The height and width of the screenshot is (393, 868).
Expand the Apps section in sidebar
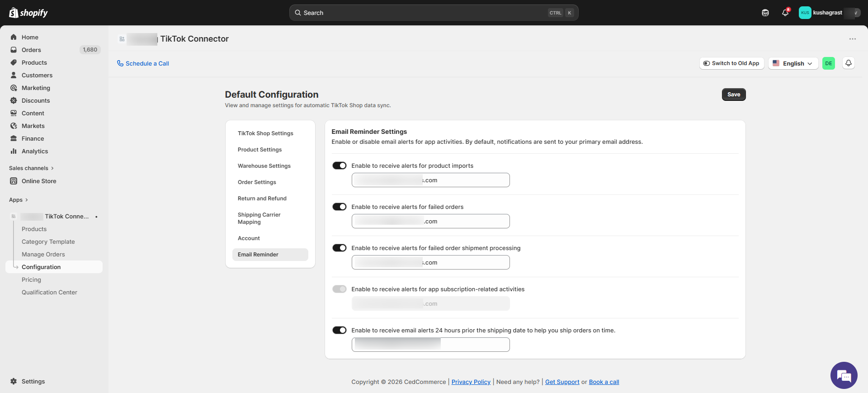tap(19, 200)
